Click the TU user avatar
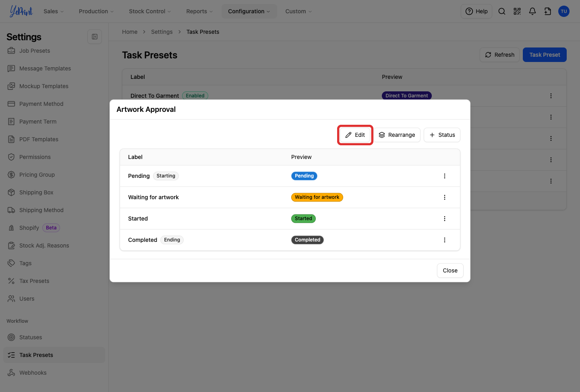The height and width of the screenshot is (392, 580). (x=564, y=11)
